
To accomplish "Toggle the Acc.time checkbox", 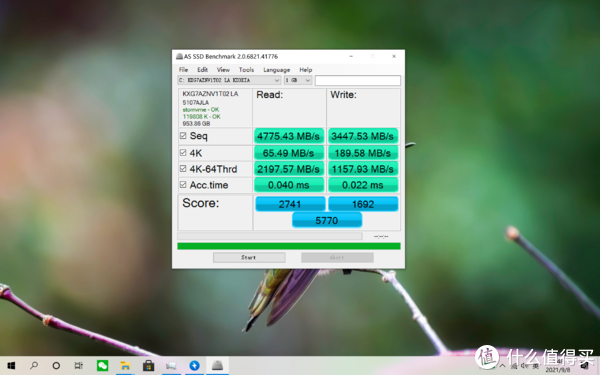I will point(183,185).
